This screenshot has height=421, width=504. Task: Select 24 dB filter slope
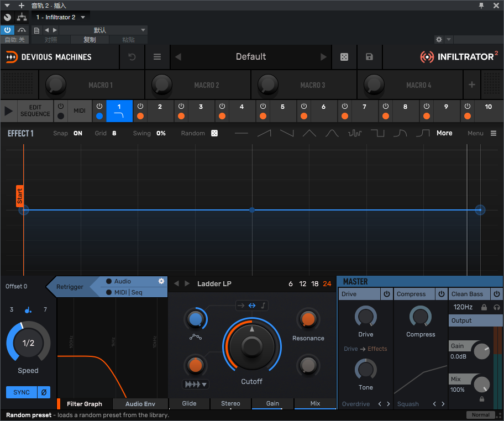(x=327, y=283)
